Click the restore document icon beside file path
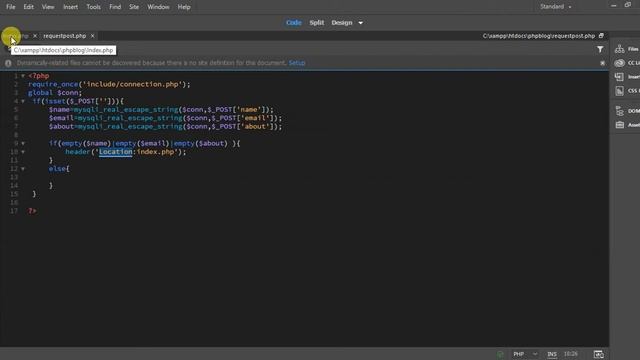The height and width of the screenshot is (360, 640). coord(601,36)
